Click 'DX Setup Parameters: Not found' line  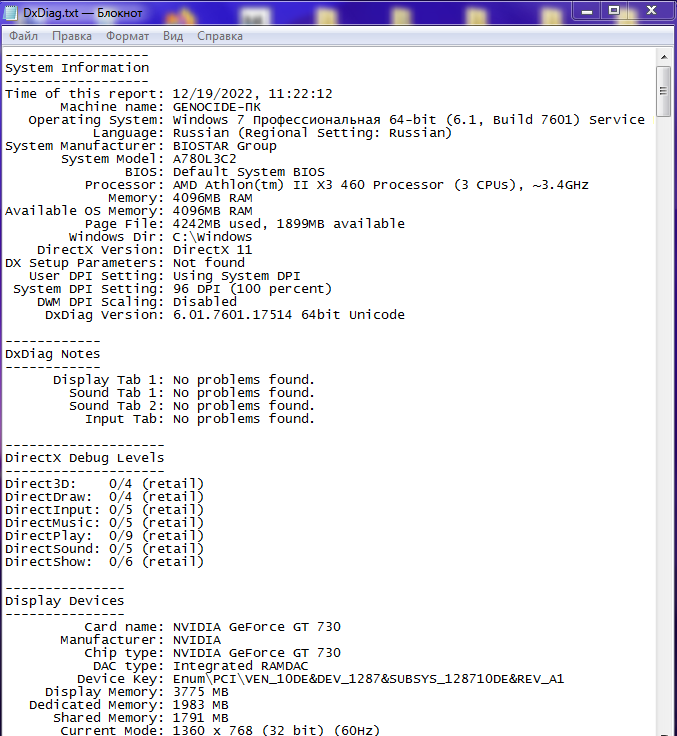click(125, 263)
